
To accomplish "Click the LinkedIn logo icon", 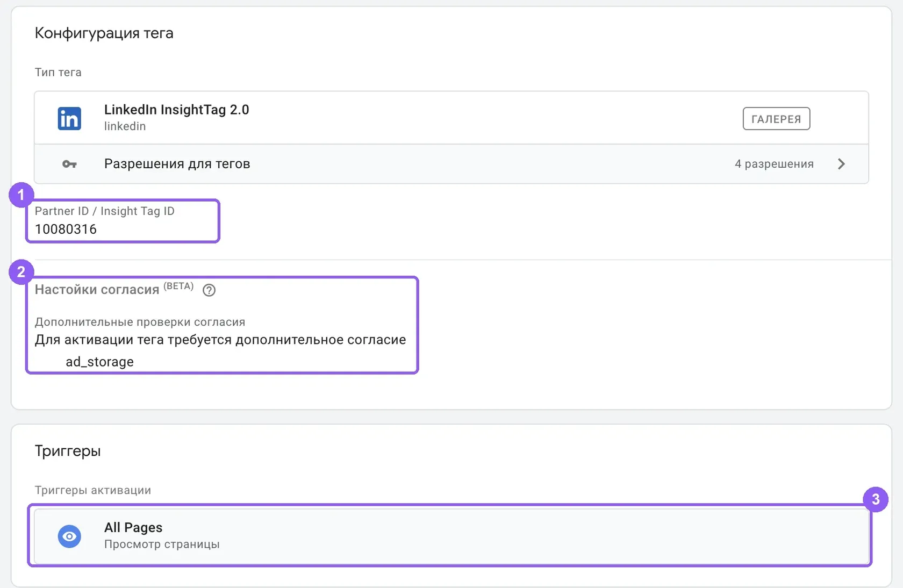I will pyautogui.click(x=69, y=118).
